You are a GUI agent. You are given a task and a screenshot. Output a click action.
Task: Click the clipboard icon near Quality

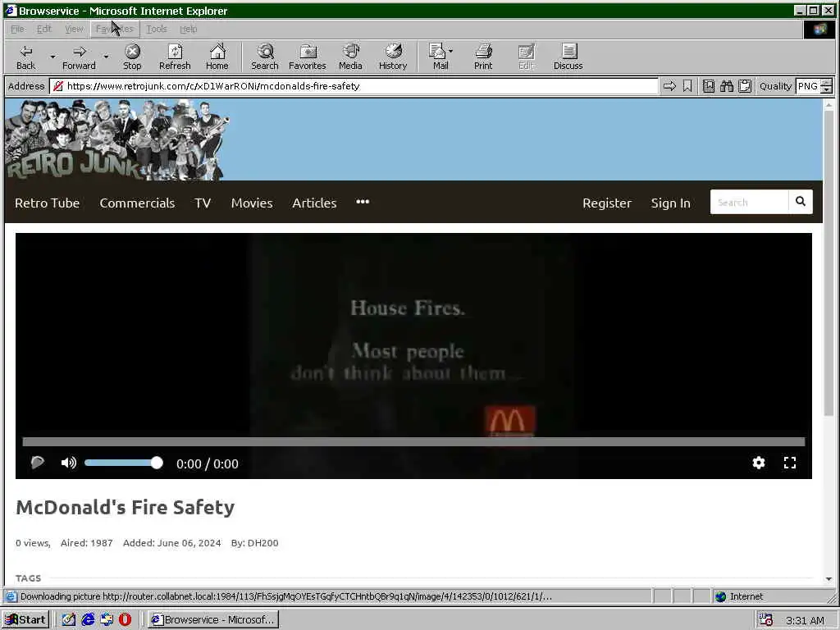coord(745,86)
